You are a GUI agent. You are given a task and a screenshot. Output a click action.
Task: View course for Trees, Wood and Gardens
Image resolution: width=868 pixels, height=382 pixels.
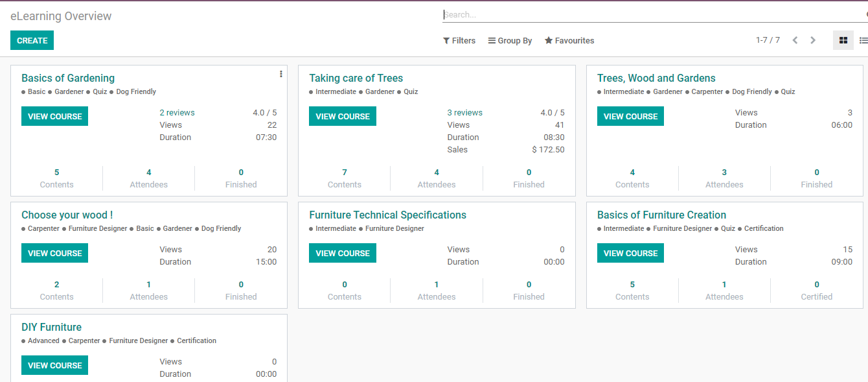(x=630, y=116)
